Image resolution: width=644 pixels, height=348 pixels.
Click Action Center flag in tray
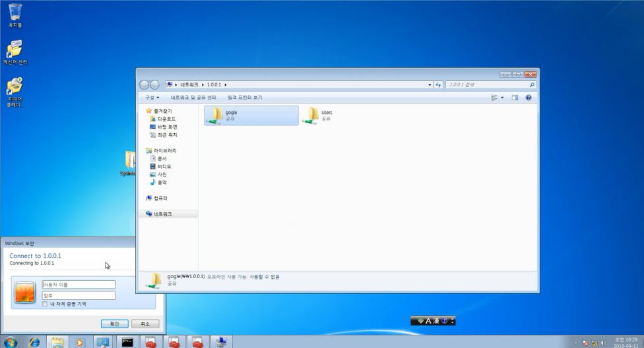pyautogui.click(x=585, y=343)
